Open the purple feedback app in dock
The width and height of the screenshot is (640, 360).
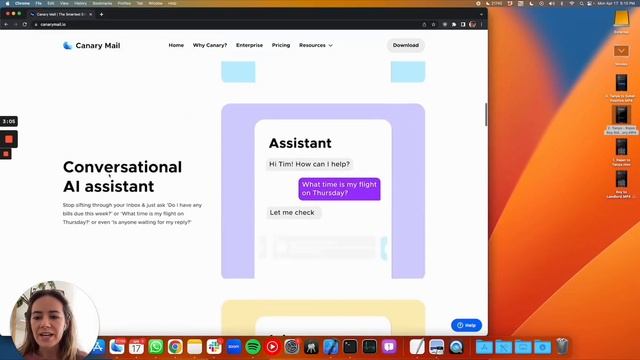(x=389, y=347)
